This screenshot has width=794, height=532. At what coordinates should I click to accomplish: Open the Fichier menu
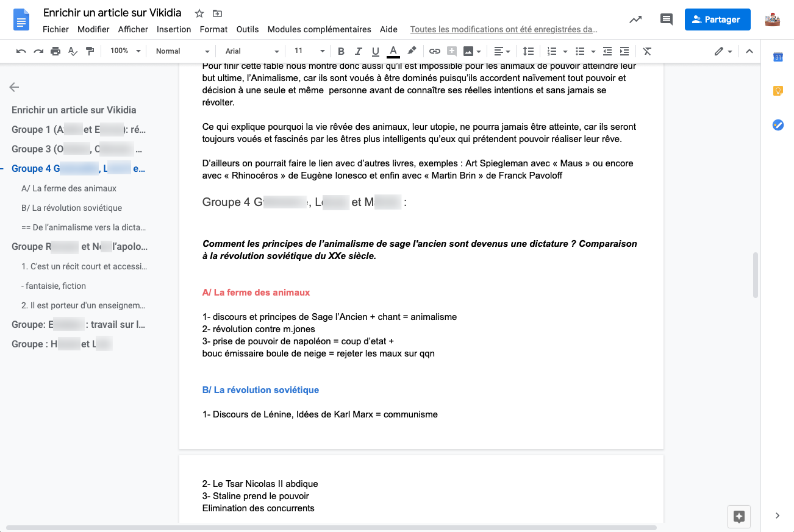(55, 29)
